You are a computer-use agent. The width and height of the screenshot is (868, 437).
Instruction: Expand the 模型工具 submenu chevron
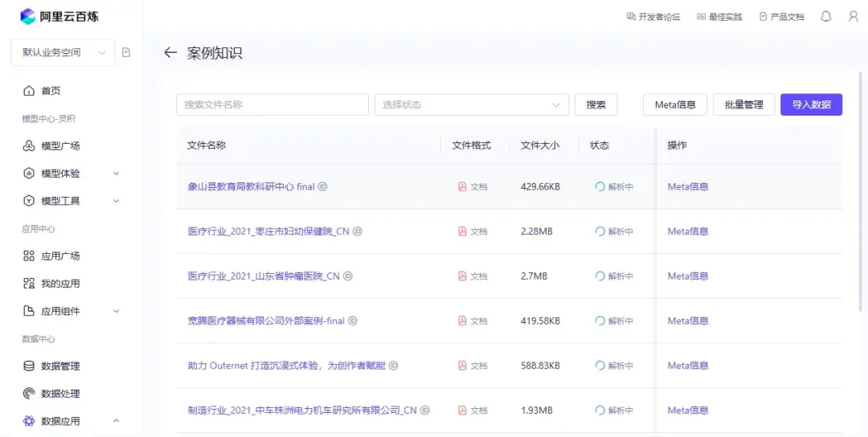click(x=117, y=201)
